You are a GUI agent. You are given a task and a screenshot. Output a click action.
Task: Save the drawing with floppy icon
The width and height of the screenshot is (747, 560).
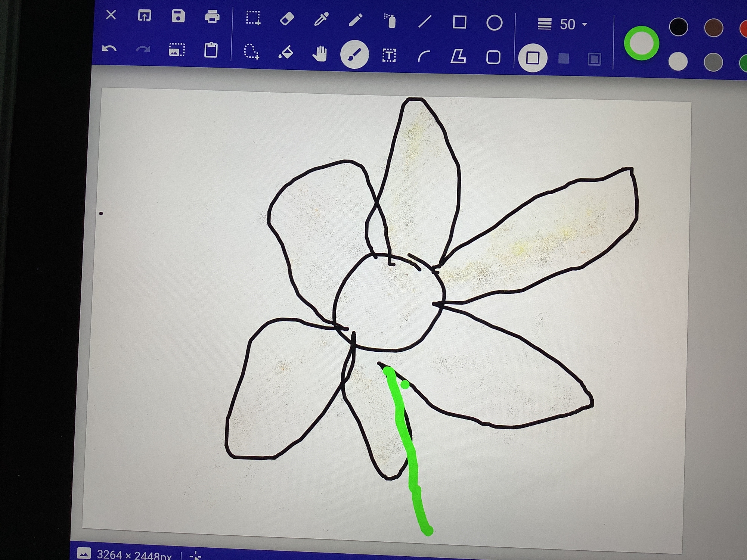[178, 16]
